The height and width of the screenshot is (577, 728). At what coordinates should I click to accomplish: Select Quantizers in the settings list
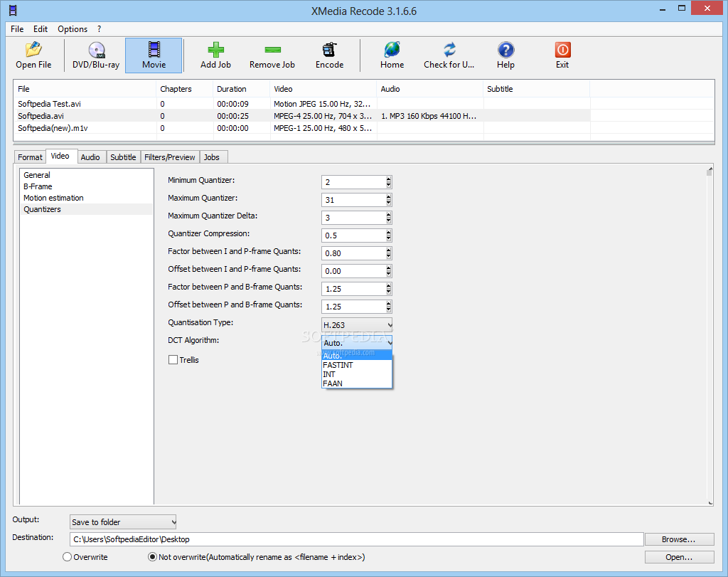[x=86, y=209]
